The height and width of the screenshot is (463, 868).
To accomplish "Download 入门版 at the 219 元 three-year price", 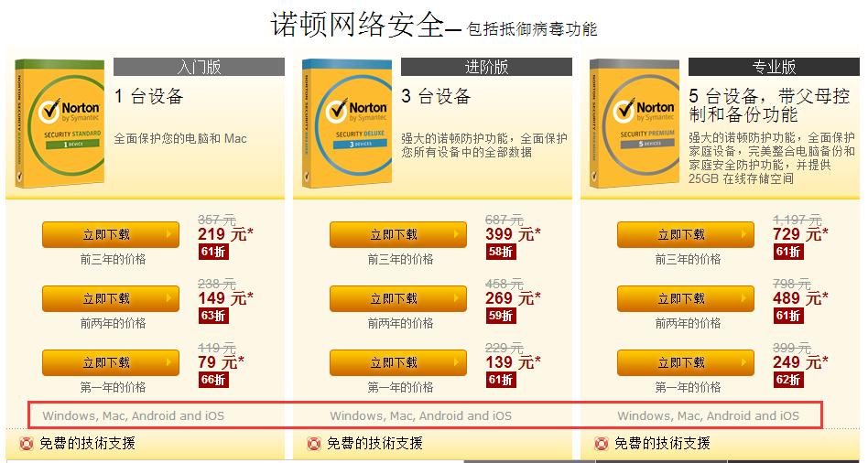I will [111, 234].
